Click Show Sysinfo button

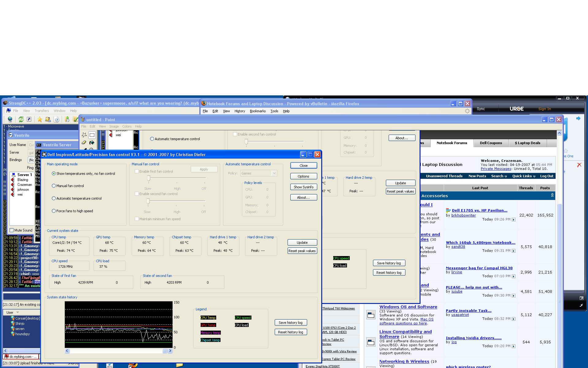[x=303, y=187]
